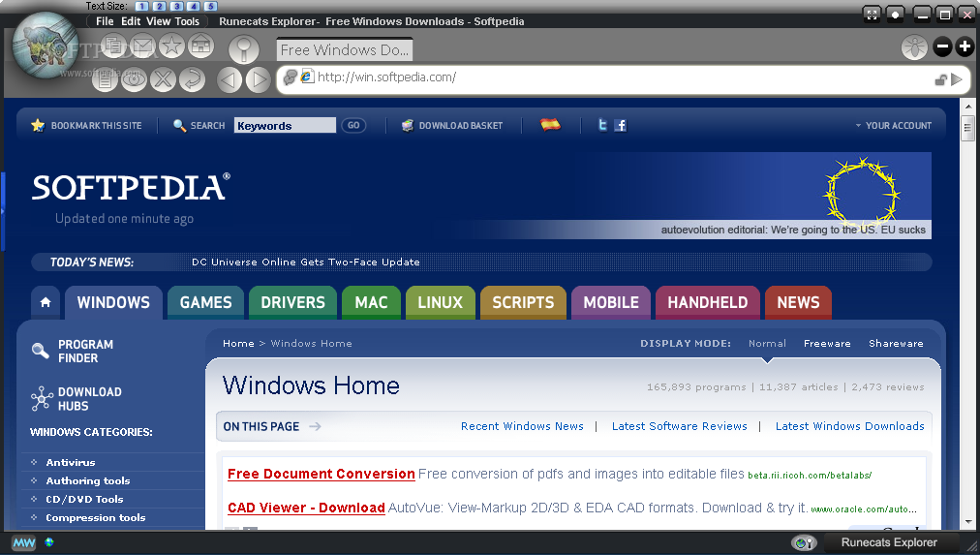Open the View menu
Viewport: 980px width, 555px height.
tap(158, 21)
